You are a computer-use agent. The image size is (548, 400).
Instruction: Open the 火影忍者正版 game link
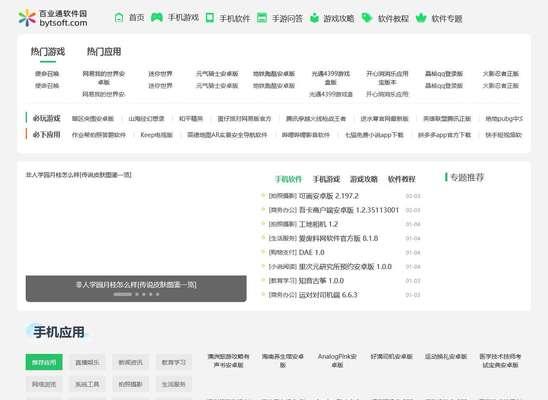click(x=500, y=74)
